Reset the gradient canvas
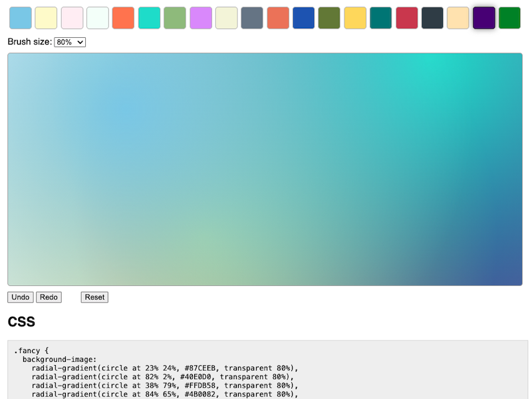The width and height of the screenshot is (532, 399). pos(94,297)
